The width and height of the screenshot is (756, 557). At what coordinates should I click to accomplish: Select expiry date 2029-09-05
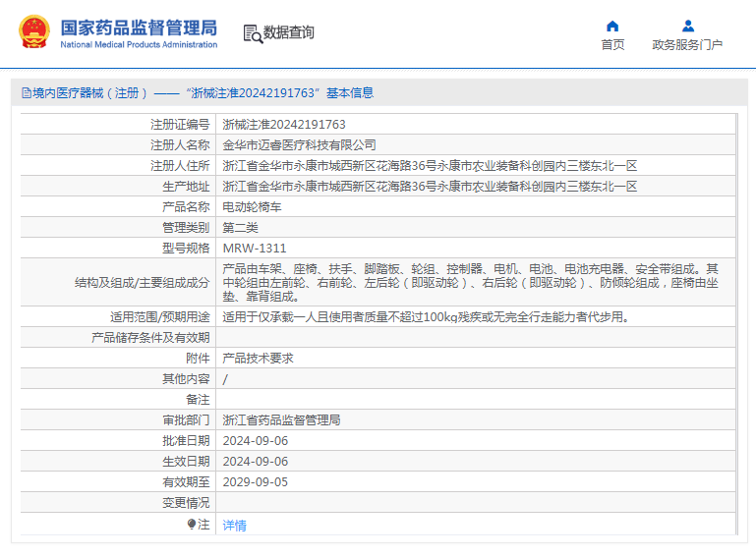tap(255, 482)
